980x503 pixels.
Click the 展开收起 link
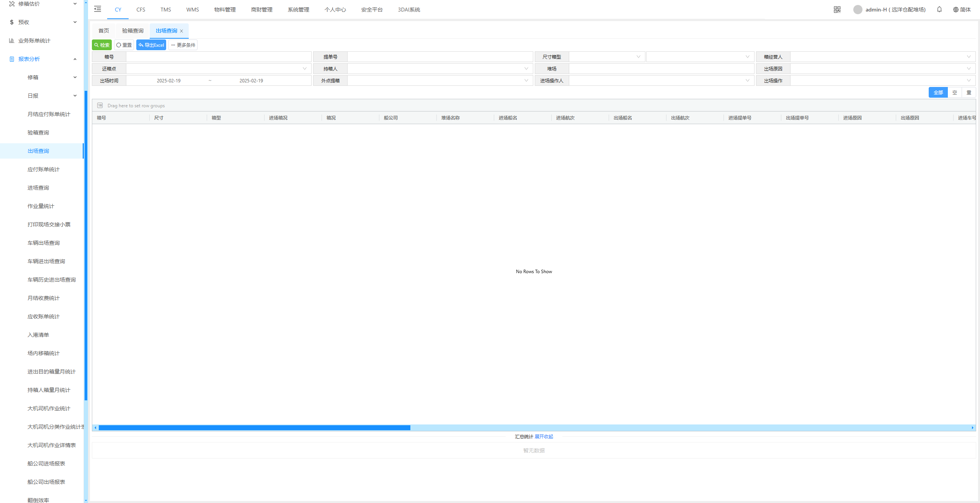pyautogui.click(x=544, y=437)
